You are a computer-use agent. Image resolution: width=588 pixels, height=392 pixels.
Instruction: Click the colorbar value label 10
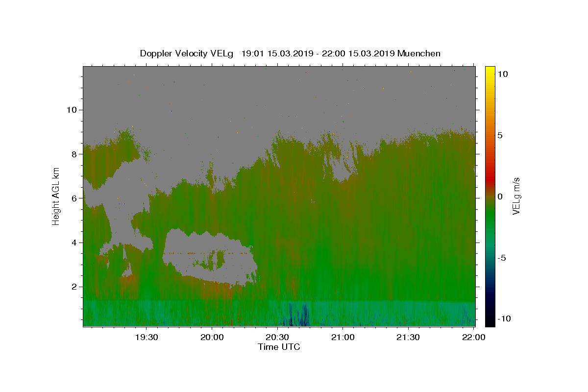pyautogui.click(x=502, y=74)
